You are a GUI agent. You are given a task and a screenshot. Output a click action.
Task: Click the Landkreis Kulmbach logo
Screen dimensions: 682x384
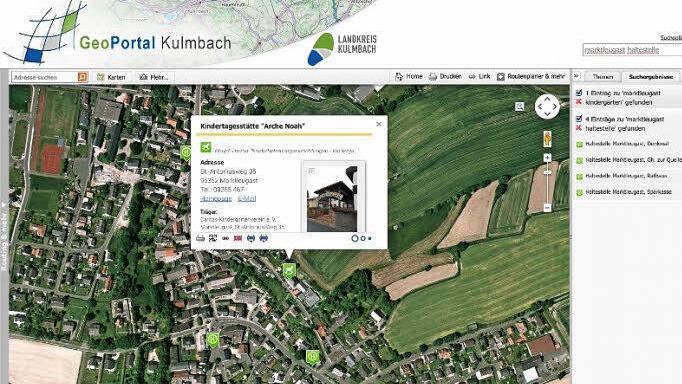coord(342,49)
